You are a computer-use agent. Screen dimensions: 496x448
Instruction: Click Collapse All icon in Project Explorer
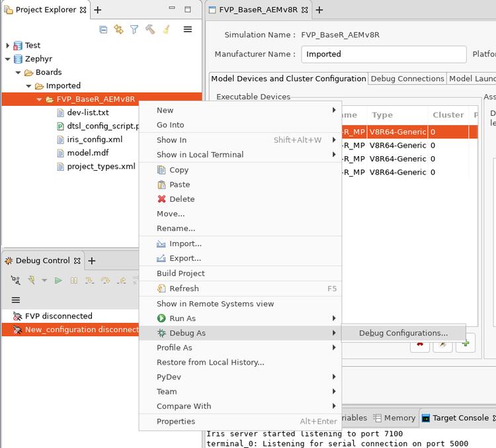tap(103, 30)
